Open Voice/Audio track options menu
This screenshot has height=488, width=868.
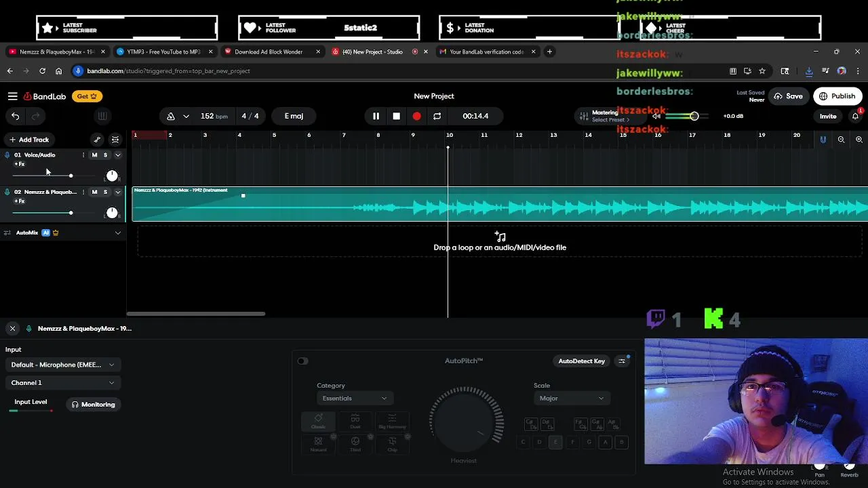83,155
